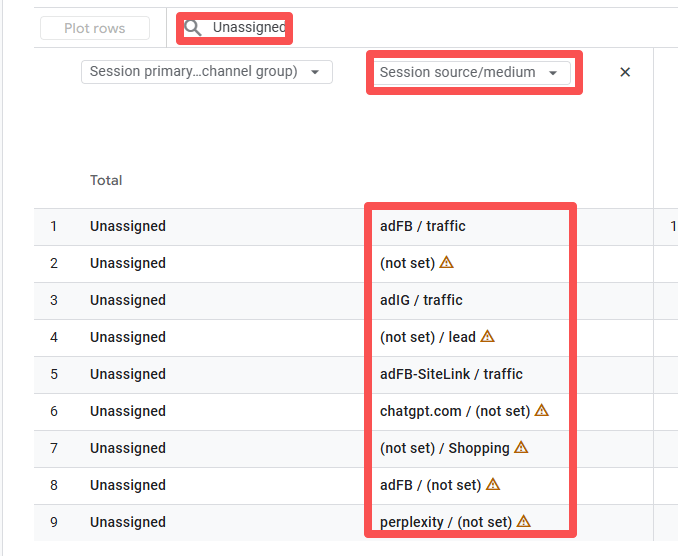
Task: Click warning icon next to perplexity / (not set)
Action: pos(523,522)
